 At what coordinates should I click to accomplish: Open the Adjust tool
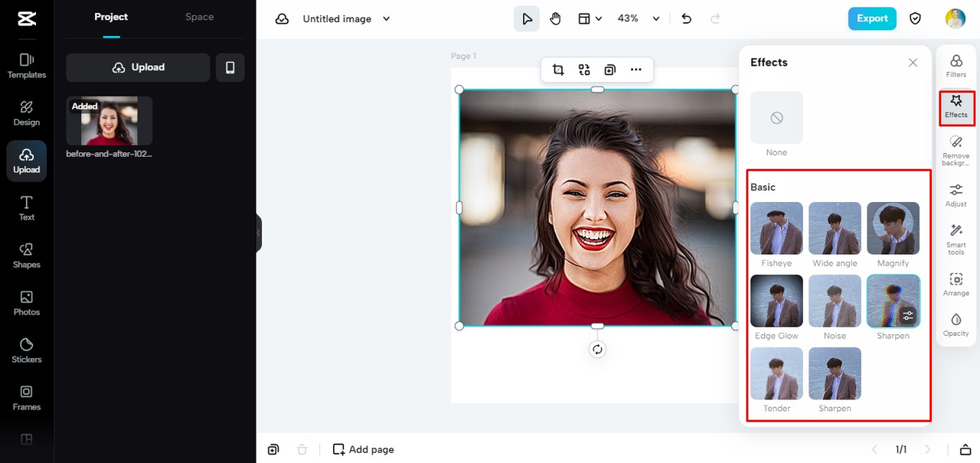click(956, 195)
